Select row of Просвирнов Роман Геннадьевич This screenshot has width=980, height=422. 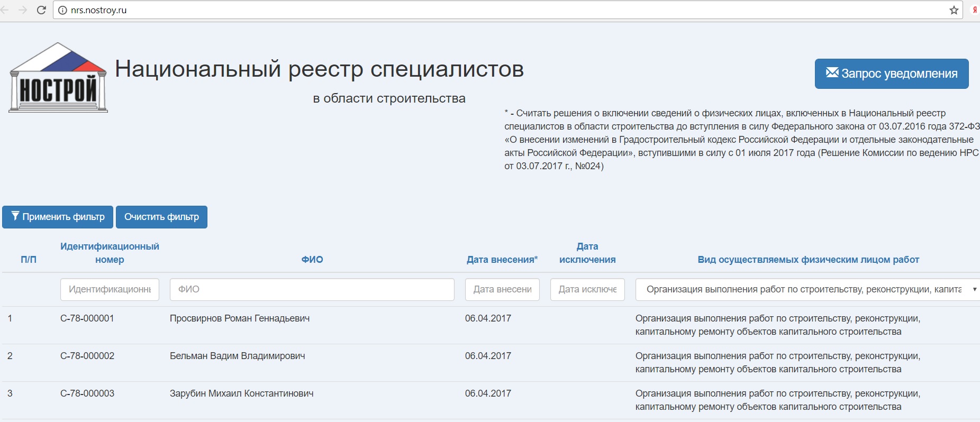pyautogui.click(x=239, y=318)
